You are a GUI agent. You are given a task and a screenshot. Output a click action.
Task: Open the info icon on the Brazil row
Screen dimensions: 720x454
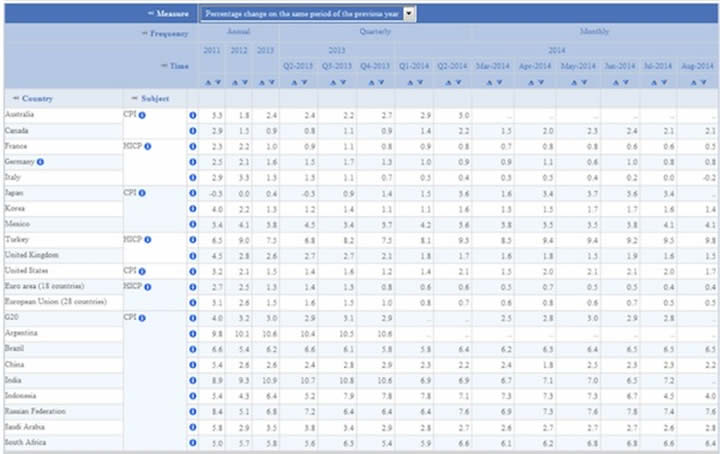tap(193, 349)
